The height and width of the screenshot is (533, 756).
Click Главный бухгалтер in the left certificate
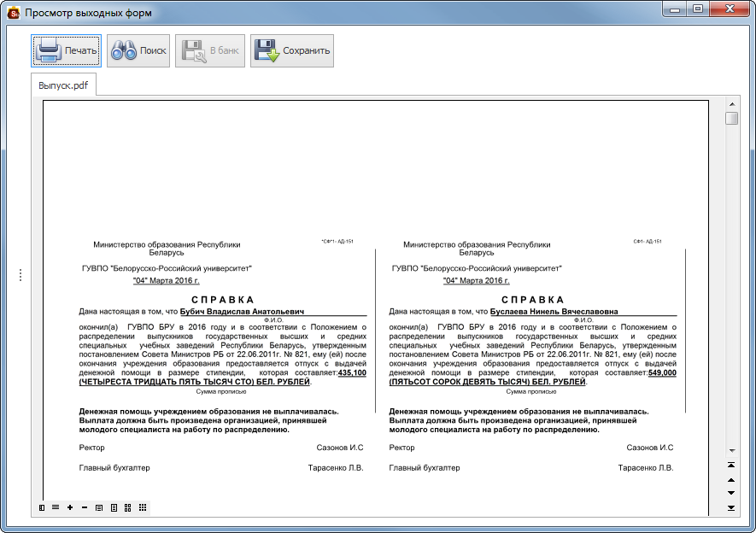(114, 468)
